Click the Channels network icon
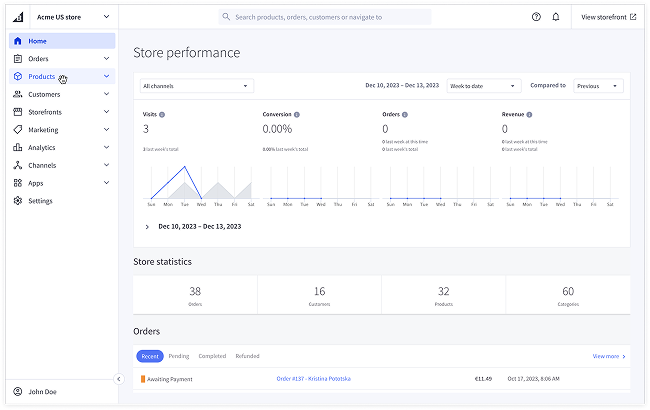The width and height of the screenshot is (650, 410). (x=17, y=165)
